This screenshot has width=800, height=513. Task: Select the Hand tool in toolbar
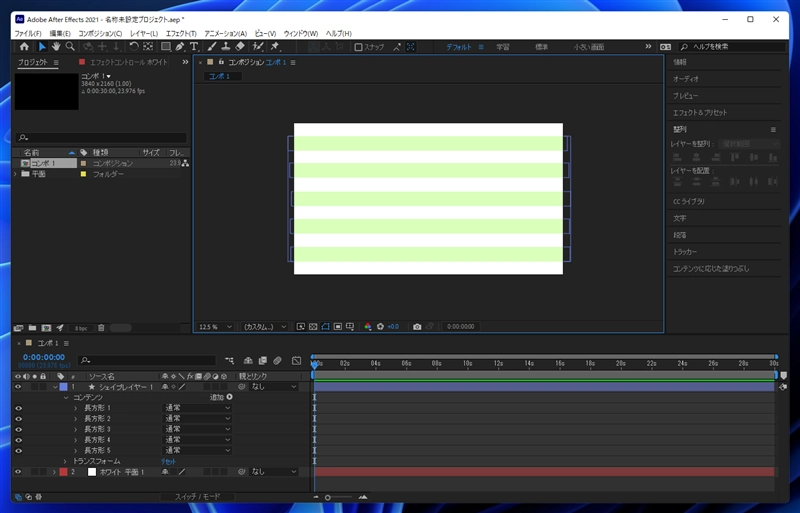click(x=56, y=46)
